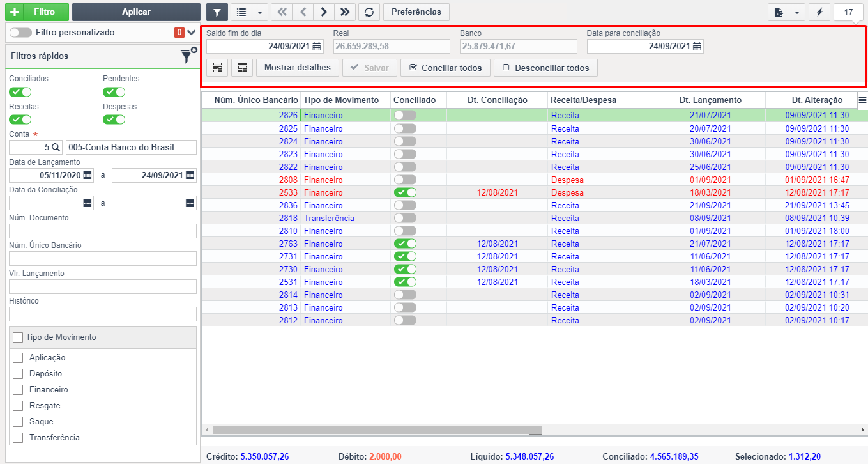Toggle Conciliado switch for row 2812
The width and height of the screenshot is (868, 464).
(405, 320)
